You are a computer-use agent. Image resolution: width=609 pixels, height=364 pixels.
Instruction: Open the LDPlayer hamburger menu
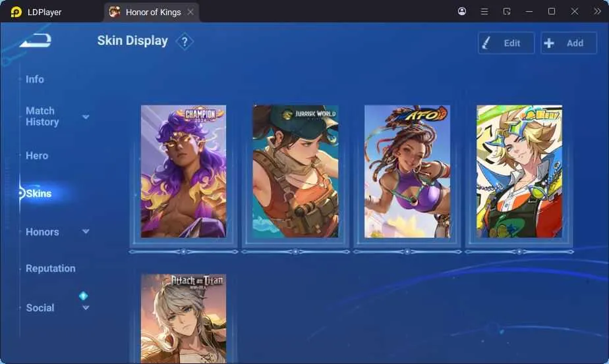pyautogui.click(x=484, y=12)
